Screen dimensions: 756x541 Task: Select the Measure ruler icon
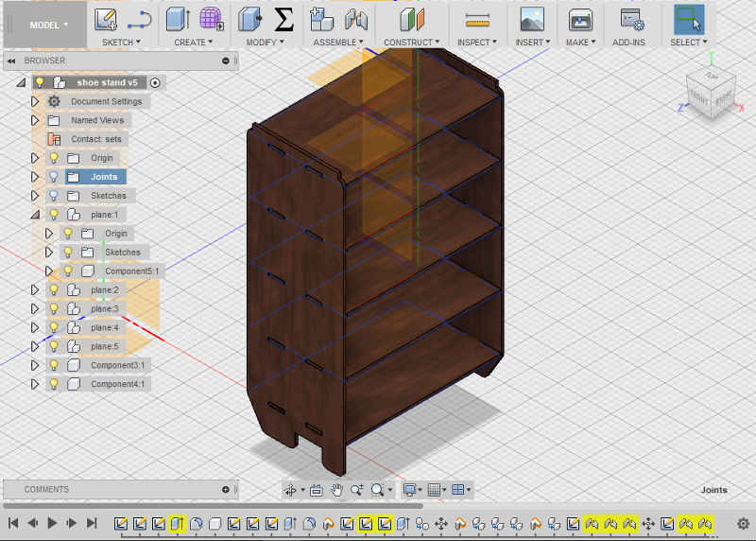click(x=477, y=20)
